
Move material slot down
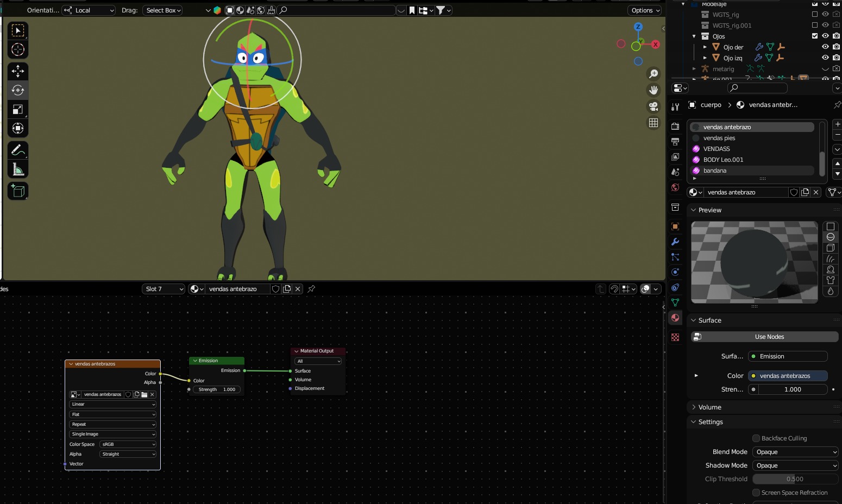point(837,174)
